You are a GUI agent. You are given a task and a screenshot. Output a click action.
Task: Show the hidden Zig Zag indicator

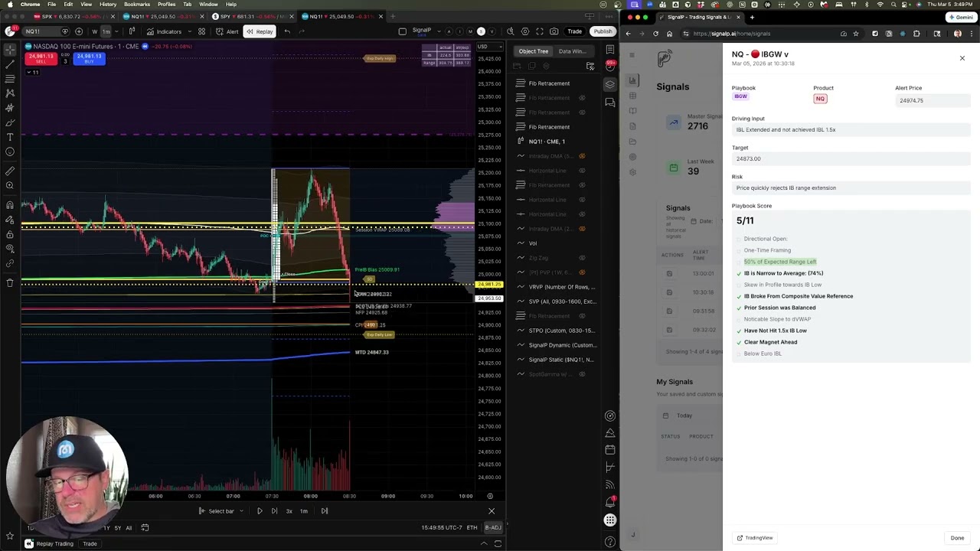click(x=582, y=258)
